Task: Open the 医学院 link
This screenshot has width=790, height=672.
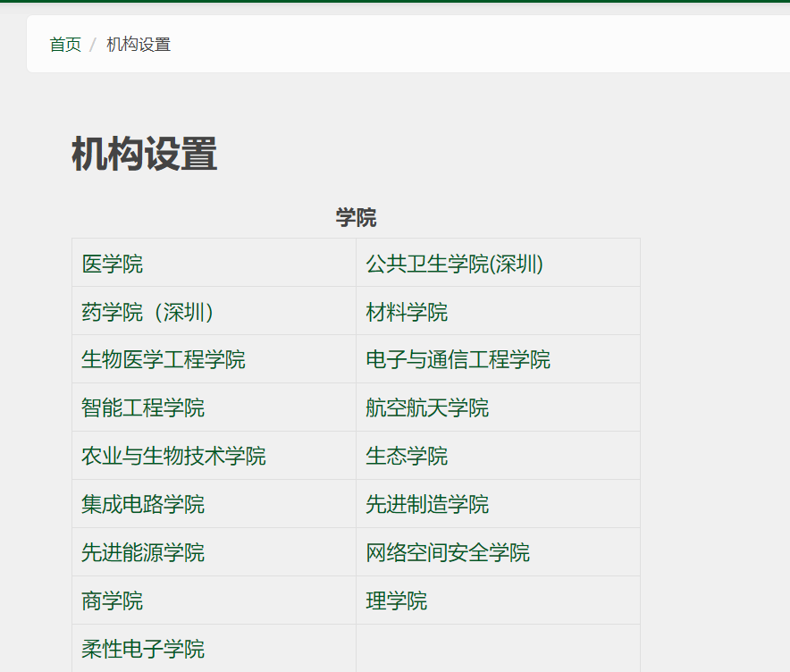Action: click(x=113, y=264)
